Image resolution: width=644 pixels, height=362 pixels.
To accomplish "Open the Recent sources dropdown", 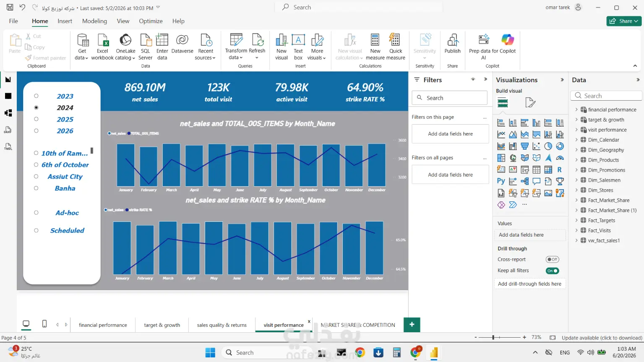I will tap(206, 47).
